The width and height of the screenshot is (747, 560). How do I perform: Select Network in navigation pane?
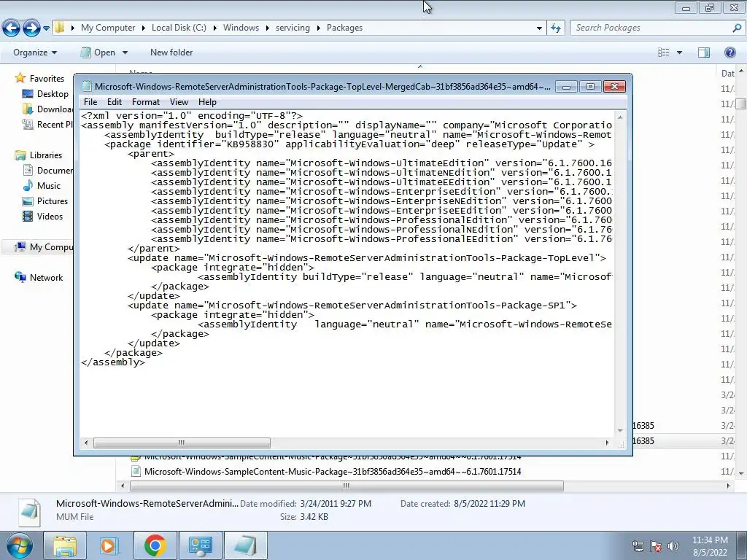pyautogui.click(x=46, y=278)
